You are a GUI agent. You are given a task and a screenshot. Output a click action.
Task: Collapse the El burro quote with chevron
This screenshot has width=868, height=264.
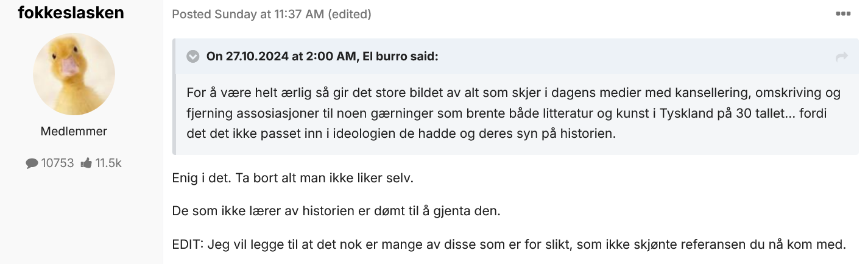pyautogui.click(x=193, y=57)
